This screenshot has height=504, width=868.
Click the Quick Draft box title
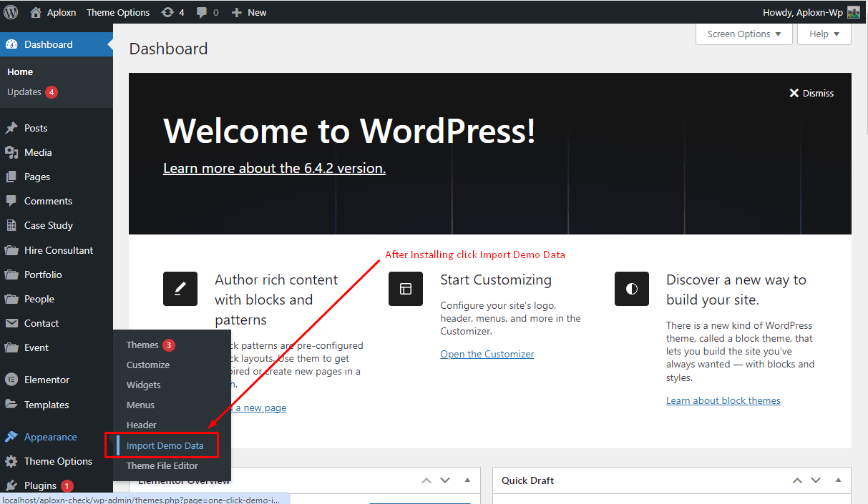tap(528, 480)
